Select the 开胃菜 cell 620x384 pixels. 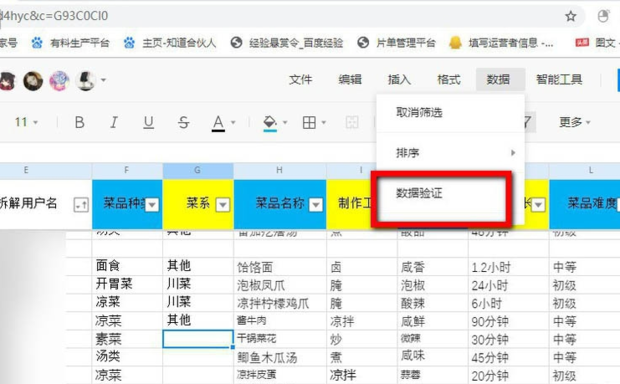tap(127, 284)
